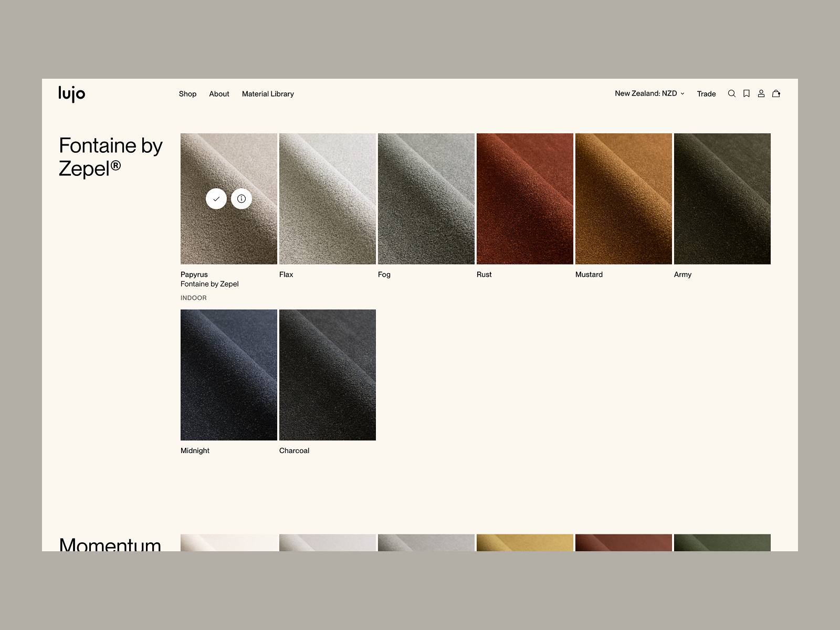Click the info icon on Papyrus swatch
The height and width of the screenshot is (630, 840).
point(241,198)
